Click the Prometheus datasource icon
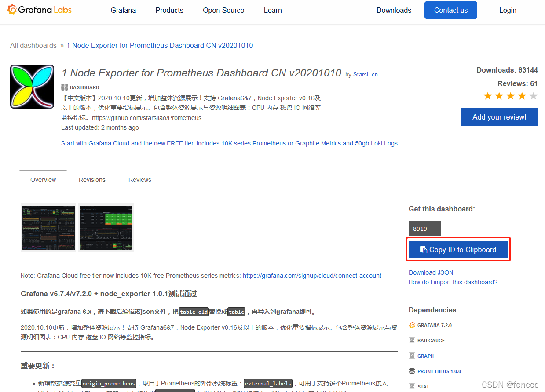This screenshot has width=545, height=392. tap(412, 371)
